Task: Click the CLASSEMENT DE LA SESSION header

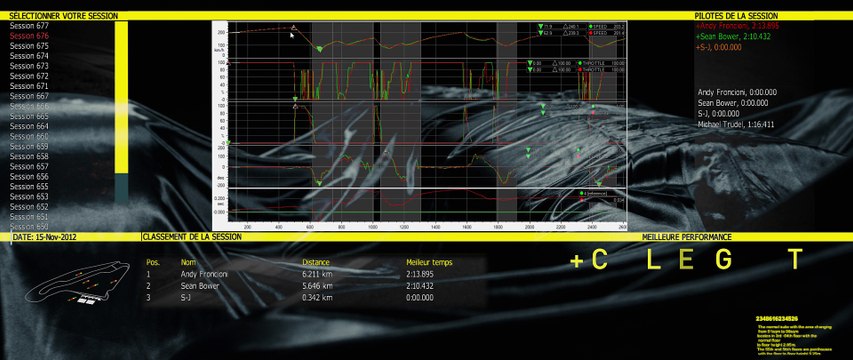Action: click(x=192, y=237)
